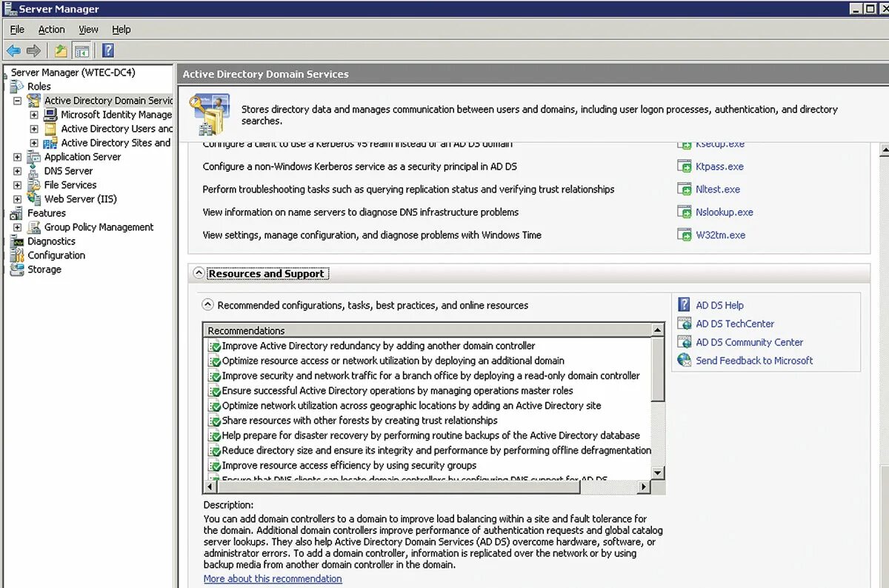Expand the DNS Server role

click(18, 170)
